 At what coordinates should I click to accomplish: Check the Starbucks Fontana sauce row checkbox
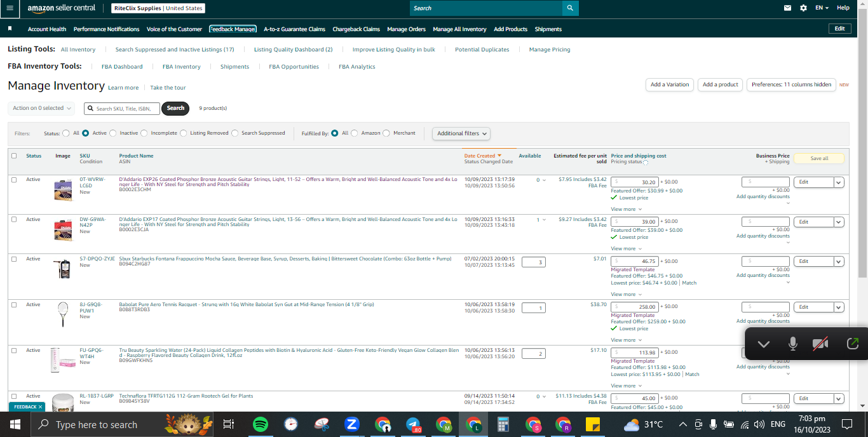click(14, 259)
